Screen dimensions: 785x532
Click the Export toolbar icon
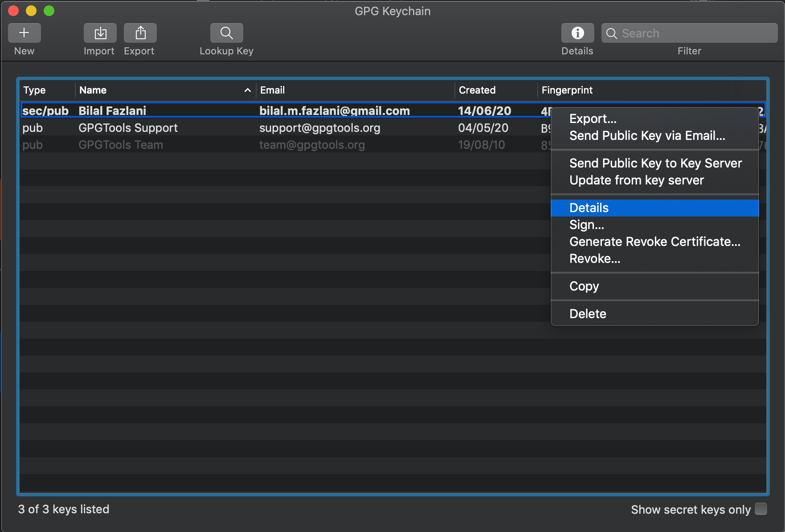coord(140,33)
